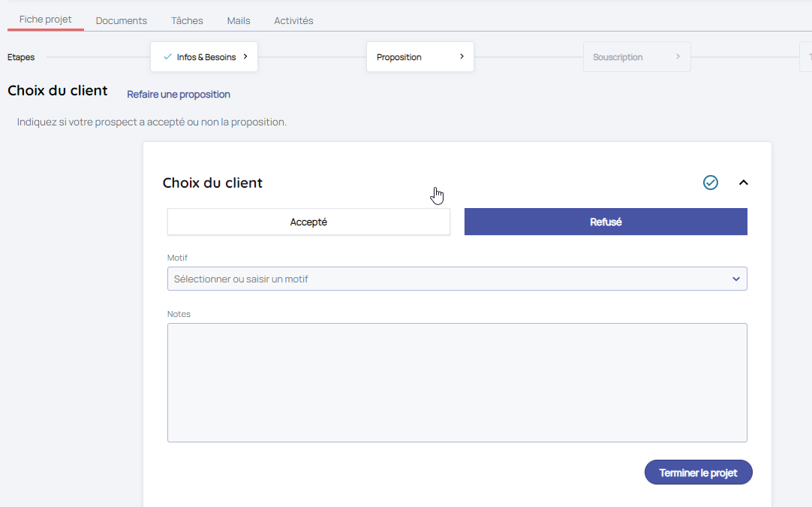
Task: Click the checkmark icon in Infos & Besoins step
Action: click(167, 57)
